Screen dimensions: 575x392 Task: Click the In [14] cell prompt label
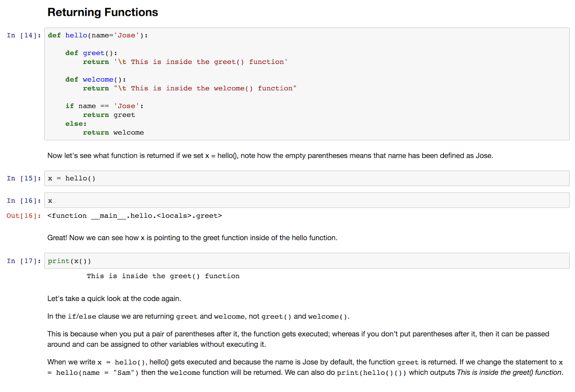23,35
